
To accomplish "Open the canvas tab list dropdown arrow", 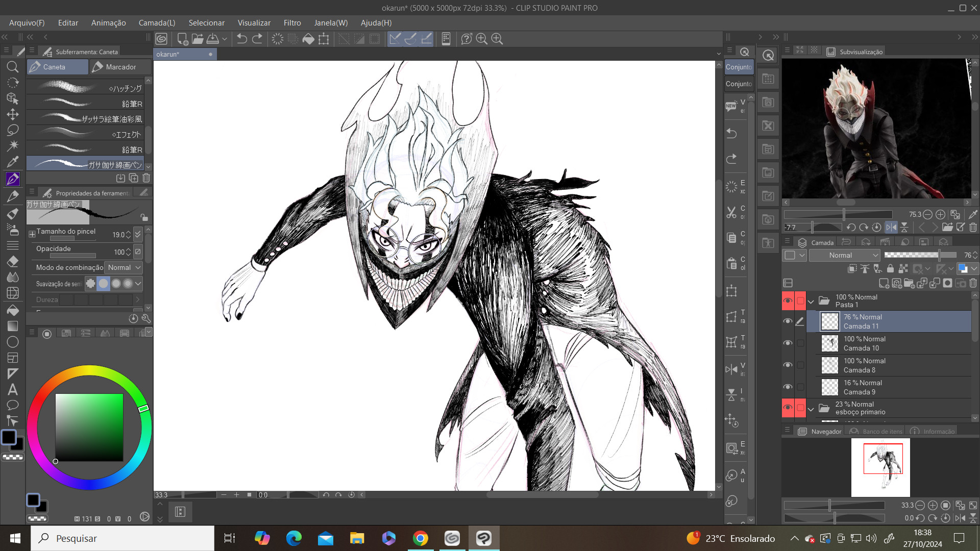I will [x=719, y=54].
